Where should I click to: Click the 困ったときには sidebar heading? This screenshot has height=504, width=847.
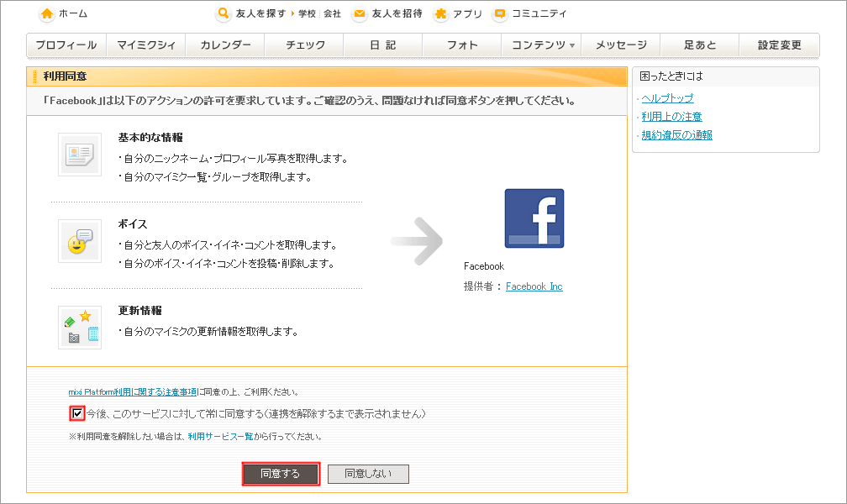point(671,76)
